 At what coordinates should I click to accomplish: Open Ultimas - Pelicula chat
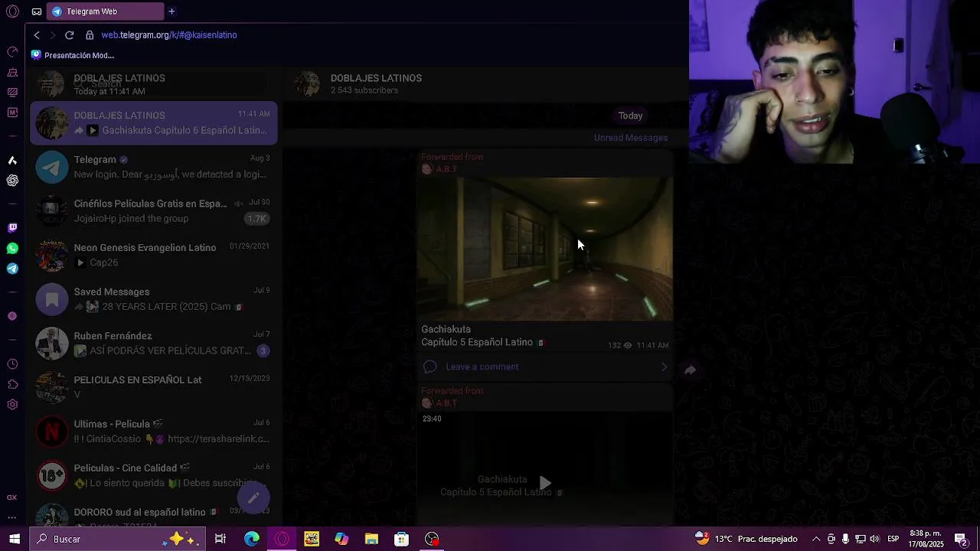tap(153, 432)
